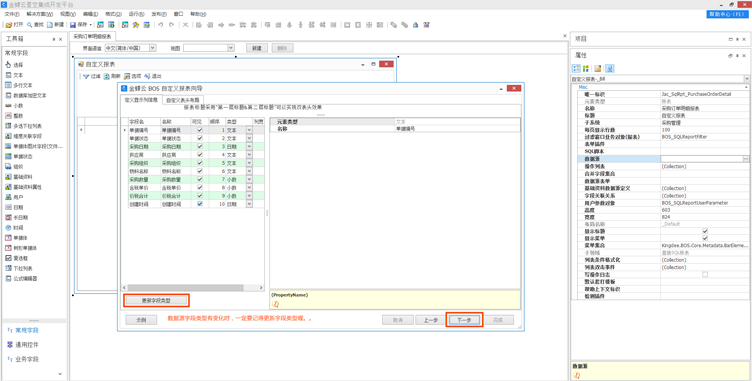This screenshot has width=752, height=381.
Task: Open the 解决方案 menu
Action: pyautogui.click(x=40, y=14)
